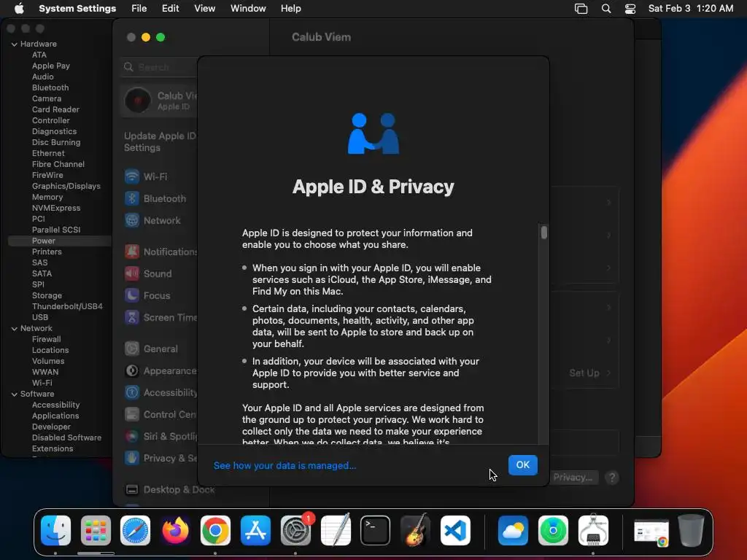Launch Google Chrome from the Dock

tap(215, 530)
